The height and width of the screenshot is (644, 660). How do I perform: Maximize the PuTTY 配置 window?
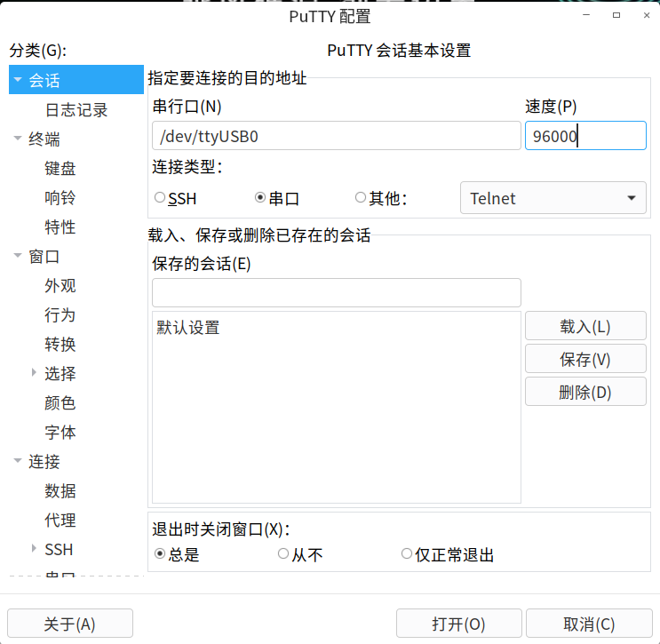(x=616, y=15)
